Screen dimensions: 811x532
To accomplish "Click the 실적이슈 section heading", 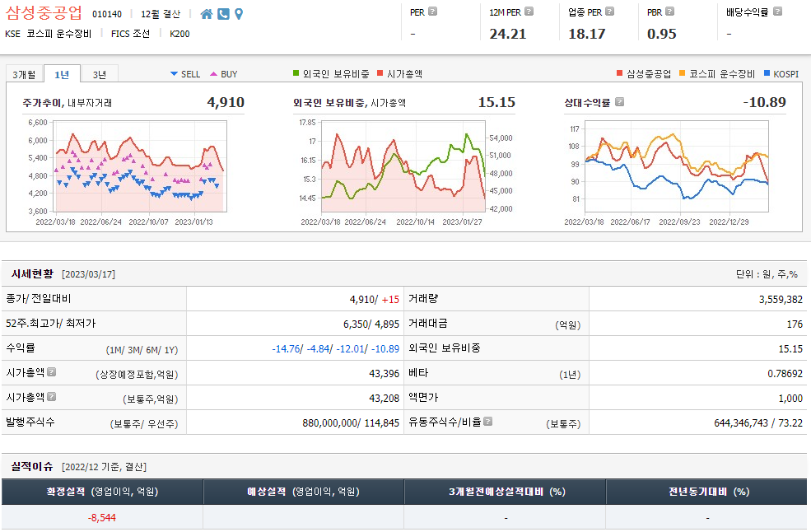I will [x=32, y=466].
